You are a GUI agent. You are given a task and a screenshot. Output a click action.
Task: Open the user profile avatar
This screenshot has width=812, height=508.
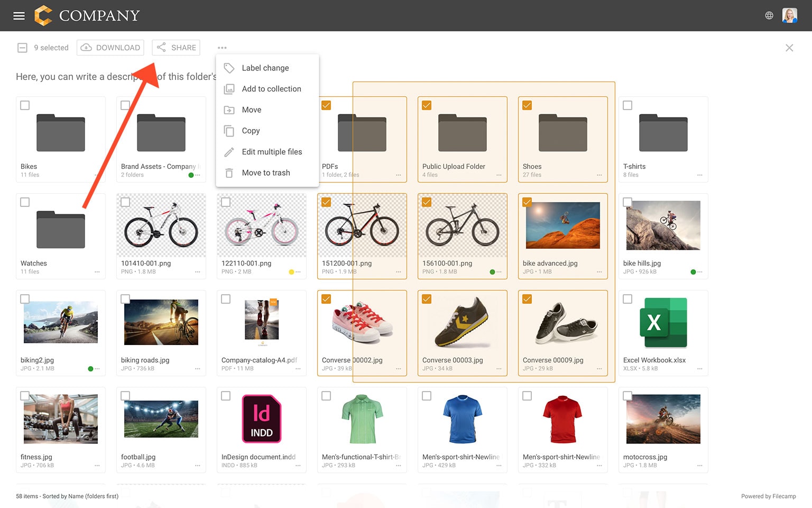[x=789, y=15]
